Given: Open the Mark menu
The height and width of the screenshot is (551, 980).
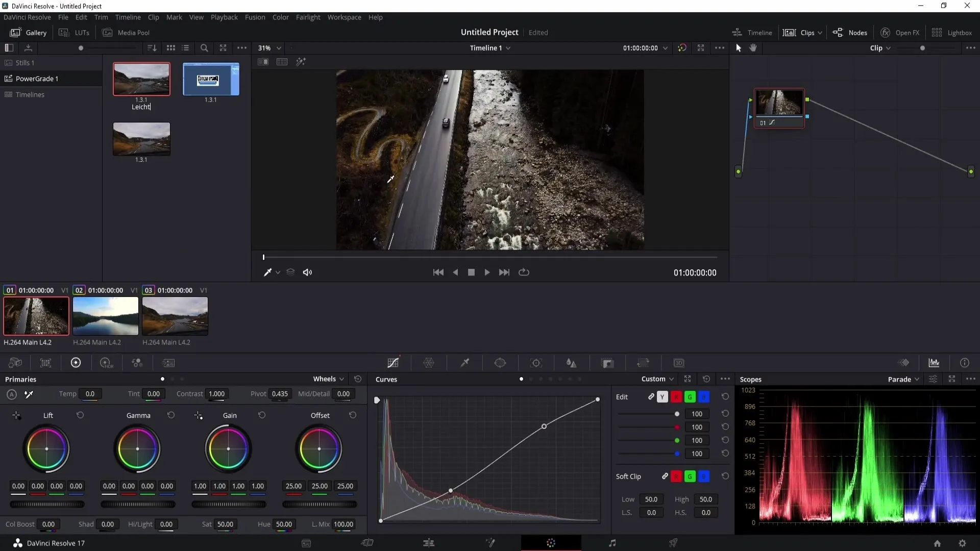Looking at the screenshot, I should pyautogui.click(x=174, y=17).
